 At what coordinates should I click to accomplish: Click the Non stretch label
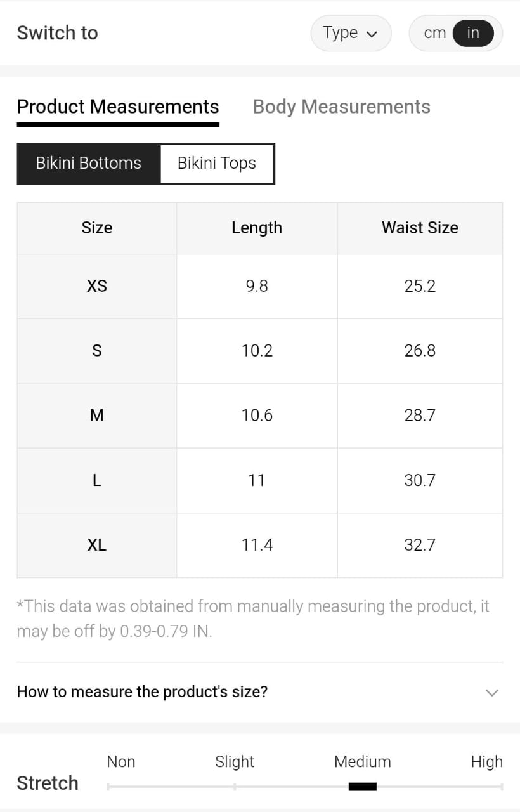120,761
